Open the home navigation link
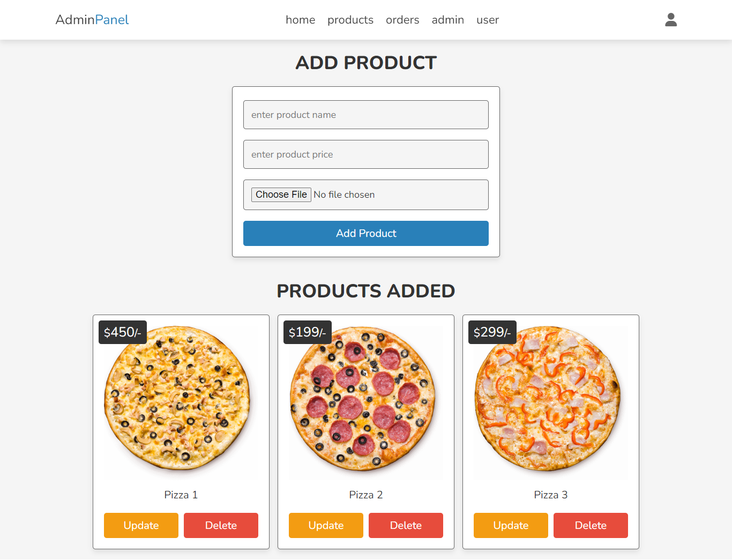The height and width of the screenshot is (560, 732). (300, 20)
